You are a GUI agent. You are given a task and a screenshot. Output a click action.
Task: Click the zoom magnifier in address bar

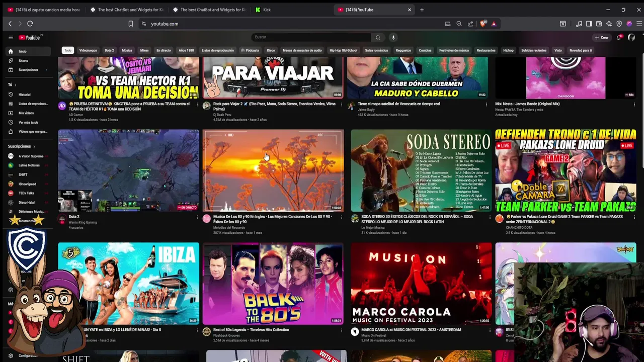(459, 24)
